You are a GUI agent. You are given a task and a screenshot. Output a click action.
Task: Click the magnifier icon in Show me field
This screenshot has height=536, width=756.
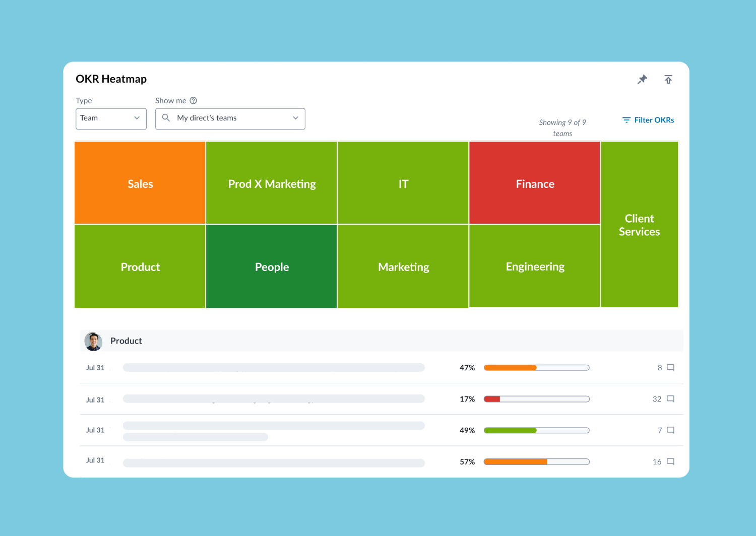(166, 118)
